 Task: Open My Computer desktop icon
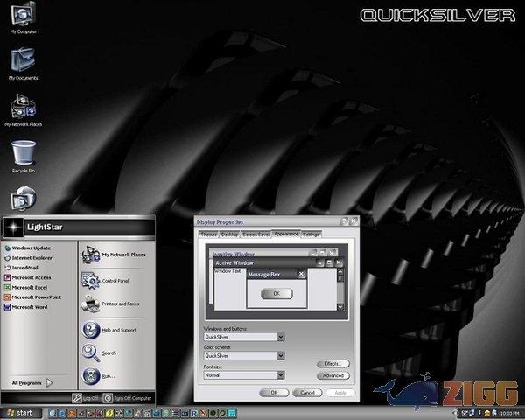coord(23,17)
